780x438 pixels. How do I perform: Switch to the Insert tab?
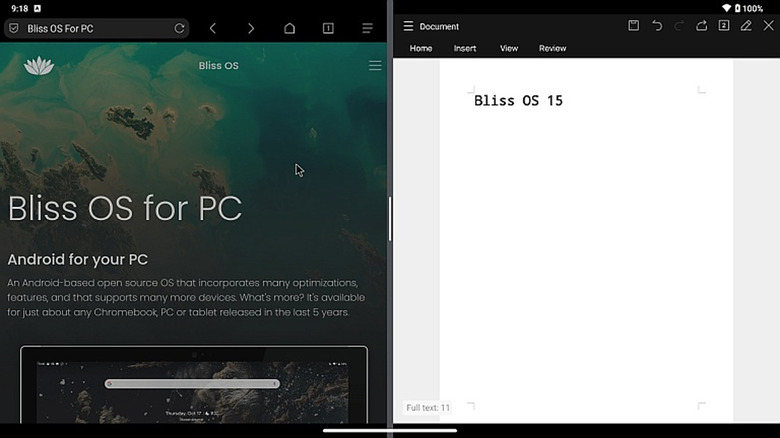click(x=465, y=48)
